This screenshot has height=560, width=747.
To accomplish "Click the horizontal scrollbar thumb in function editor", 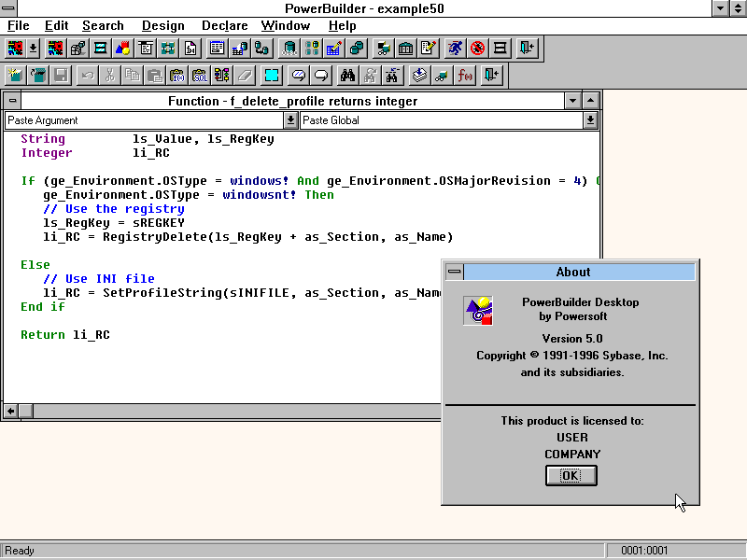I will click(26, 411).
